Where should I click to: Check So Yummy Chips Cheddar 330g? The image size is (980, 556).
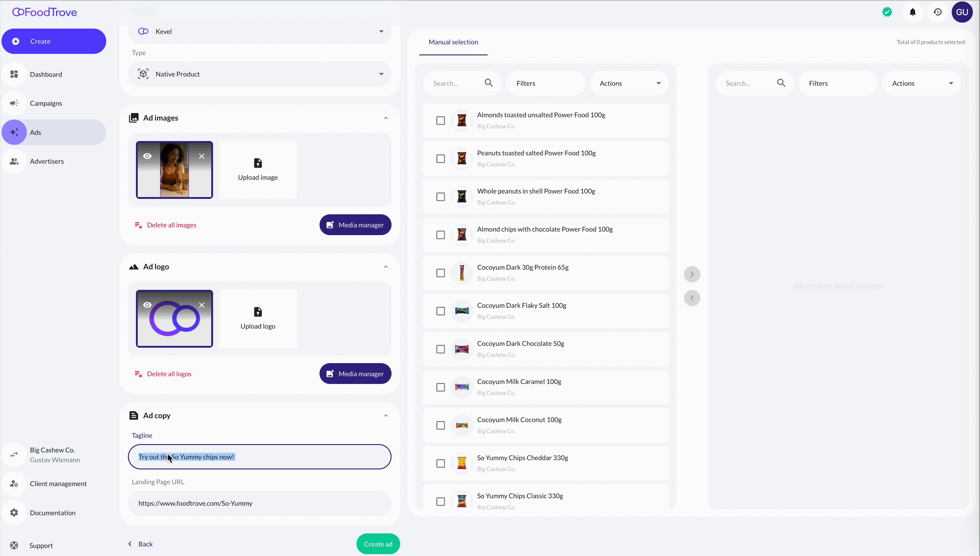pyautogui.click(x=440, y=463)
